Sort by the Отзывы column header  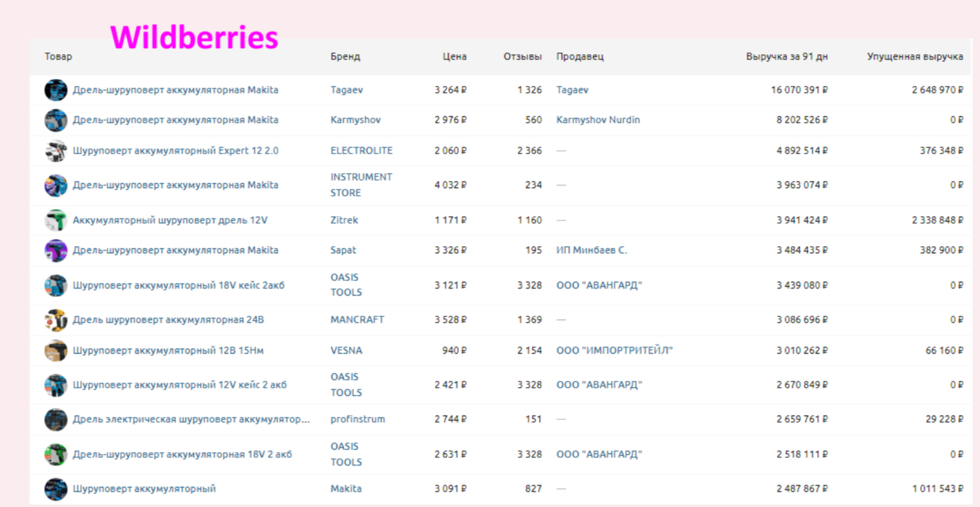pyautogui.click(x=522, y=56)
